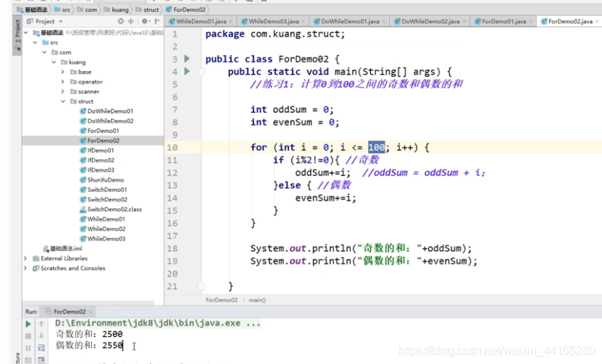Click the kuang breadcrumb in navigation bar
The width and height of the screenshot is (602, 364).
point(117,9)
